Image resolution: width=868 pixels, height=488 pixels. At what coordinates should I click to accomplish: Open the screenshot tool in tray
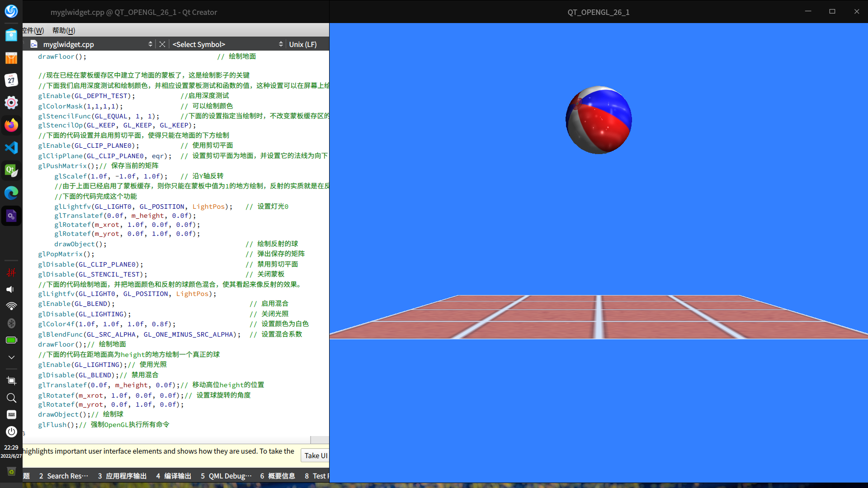click(x=11, y=380)
